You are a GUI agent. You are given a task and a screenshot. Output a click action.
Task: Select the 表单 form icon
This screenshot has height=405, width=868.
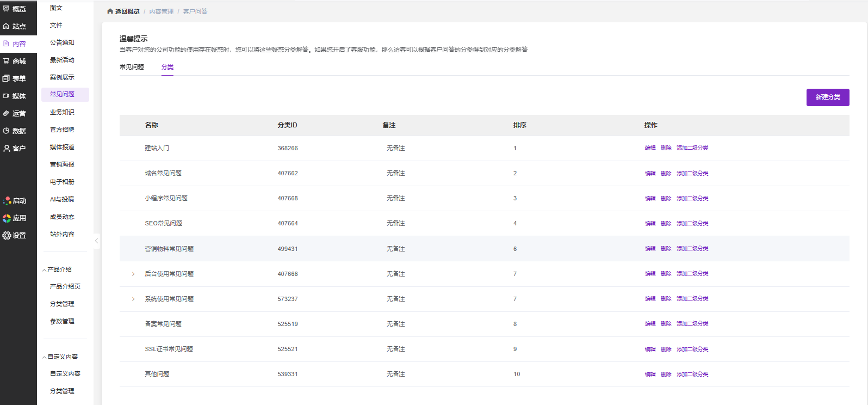point(6,78)
